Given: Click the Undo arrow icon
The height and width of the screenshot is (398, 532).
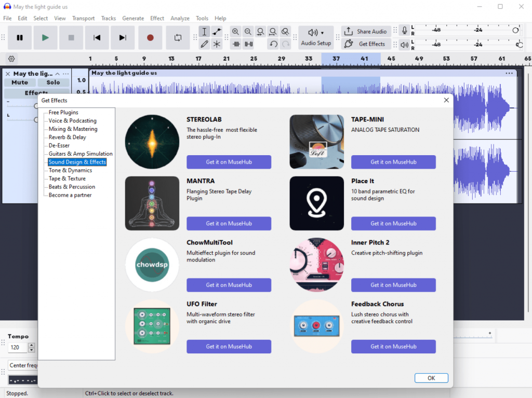Looking at the screenshot, I should pyautogui.click(x=273, y=44).
